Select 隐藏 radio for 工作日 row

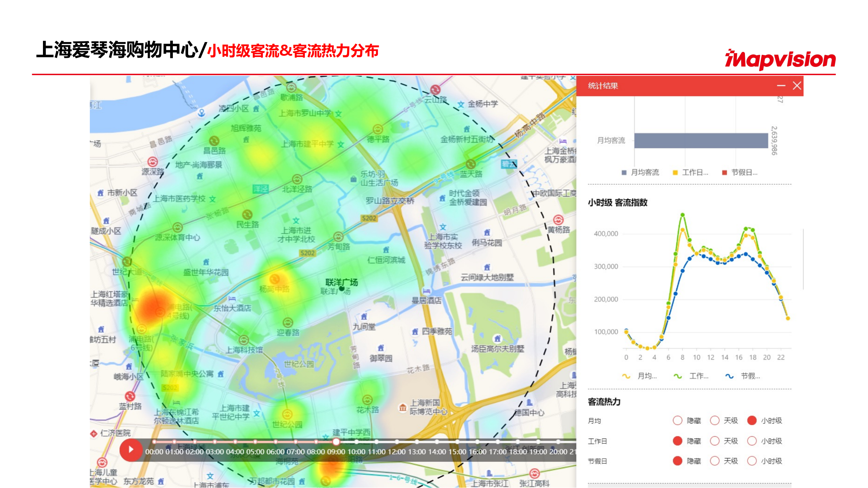[x=677, y=441]
